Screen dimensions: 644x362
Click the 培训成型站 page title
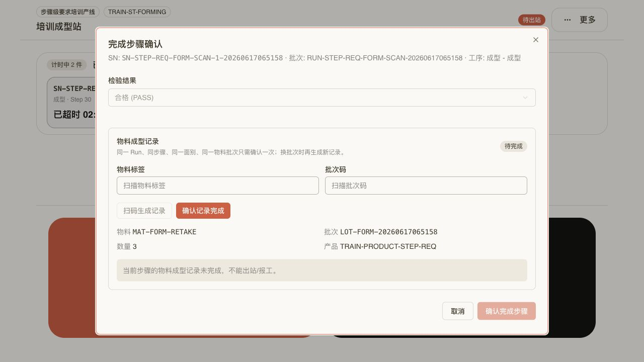click(x=59, y=27)
